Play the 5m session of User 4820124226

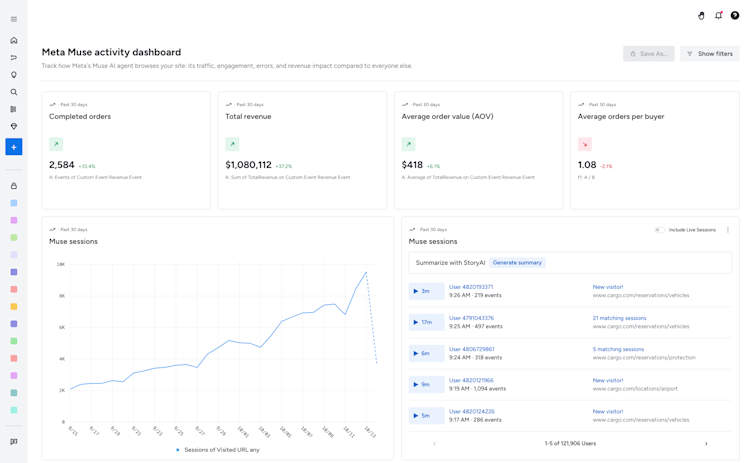(x=427, y=416)
